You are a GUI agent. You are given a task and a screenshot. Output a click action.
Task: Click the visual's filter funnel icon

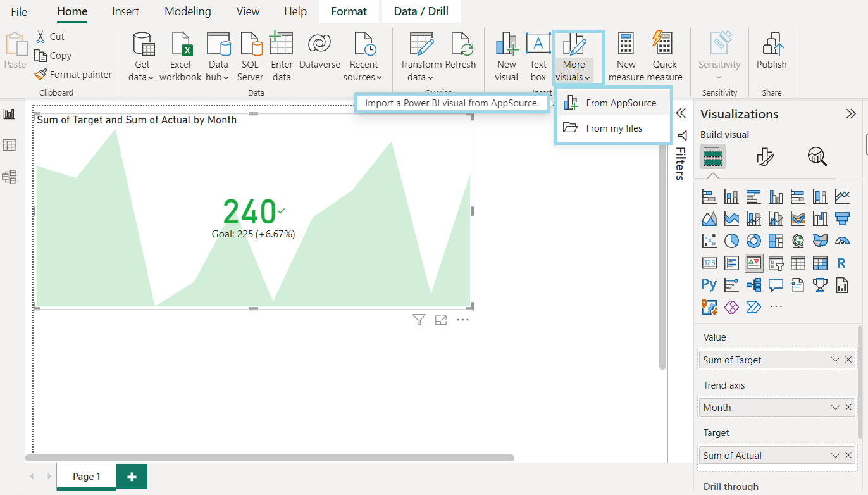tap(419, 320)
